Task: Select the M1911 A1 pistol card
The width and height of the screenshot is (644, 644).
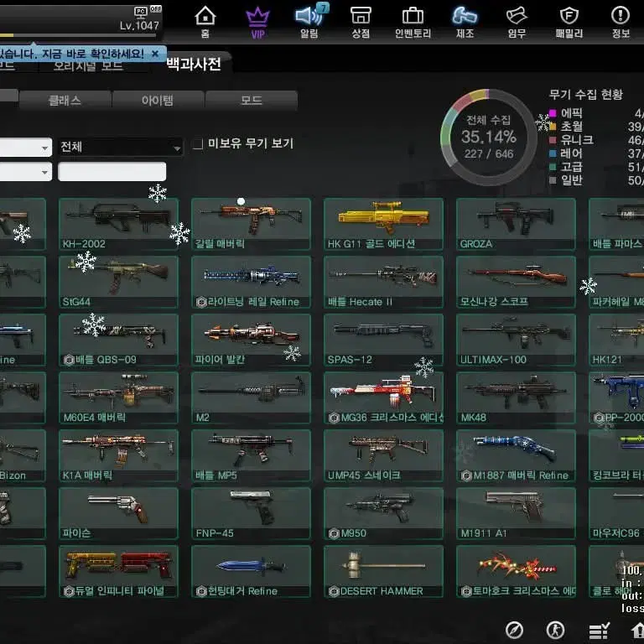Action: (x=516, y=513)
